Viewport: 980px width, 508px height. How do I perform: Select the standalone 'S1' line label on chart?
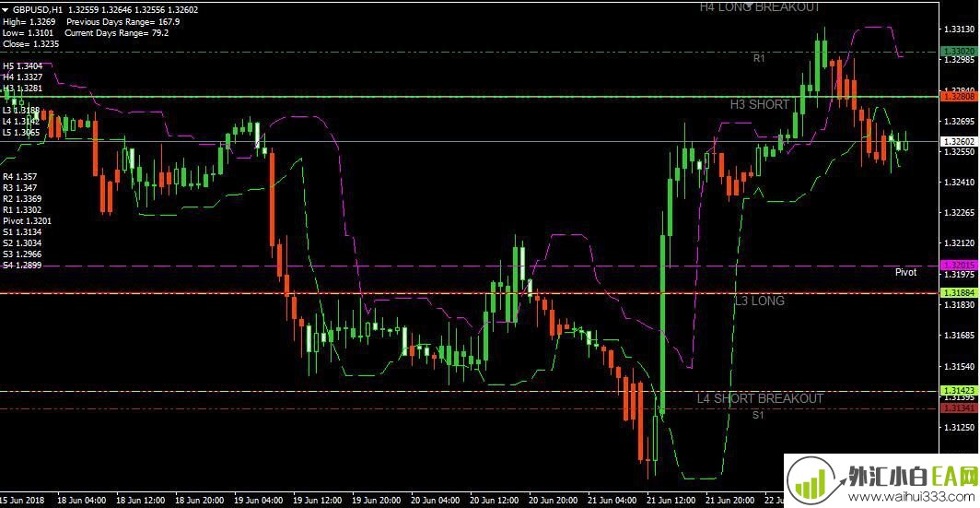(x=758, y=415)
